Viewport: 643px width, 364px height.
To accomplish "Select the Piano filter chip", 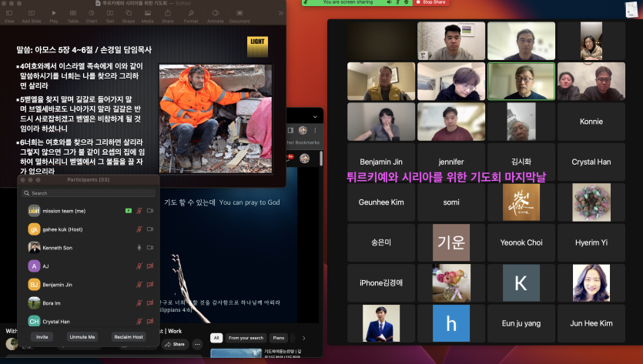I will click(279, 338).
